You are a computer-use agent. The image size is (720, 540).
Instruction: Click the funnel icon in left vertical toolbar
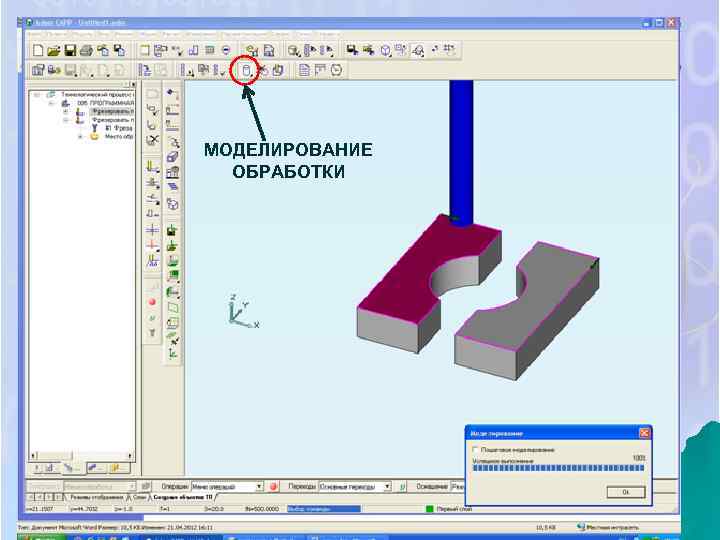(x=152, y=333)
